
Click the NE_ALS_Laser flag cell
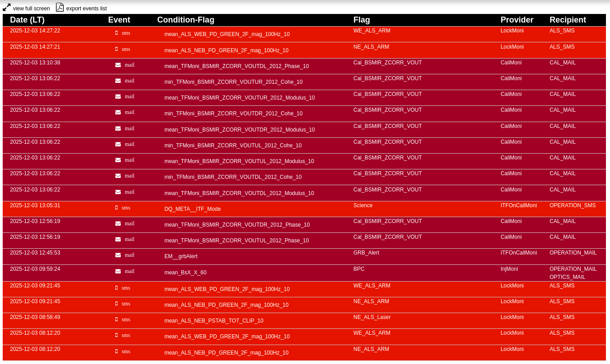tap(372, 317)
